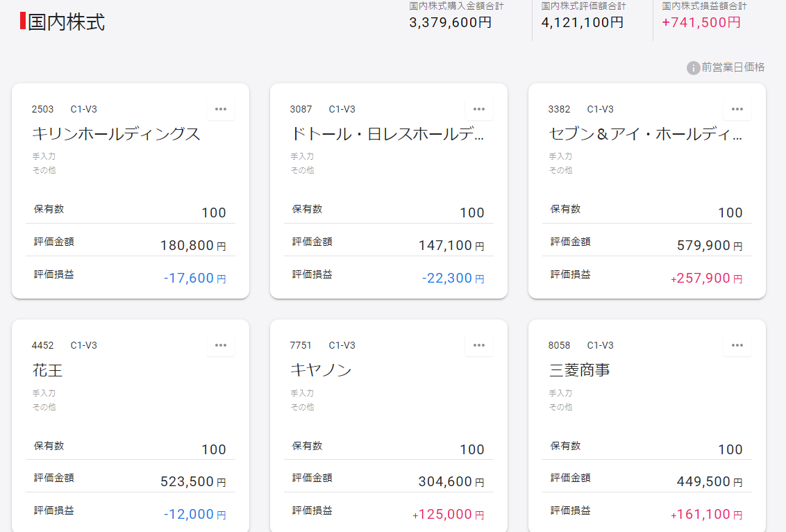Click stock code 3087 on ドトール card
The height and width of the screenshot is (532, 786).
tap(301, 109)
